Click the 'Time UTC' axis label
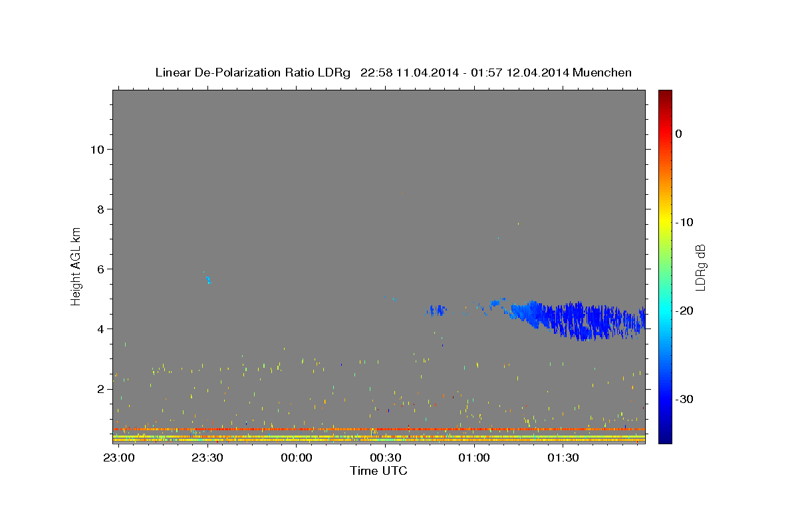The width and height of the screenshot is (798, 532). pos(378,471)
